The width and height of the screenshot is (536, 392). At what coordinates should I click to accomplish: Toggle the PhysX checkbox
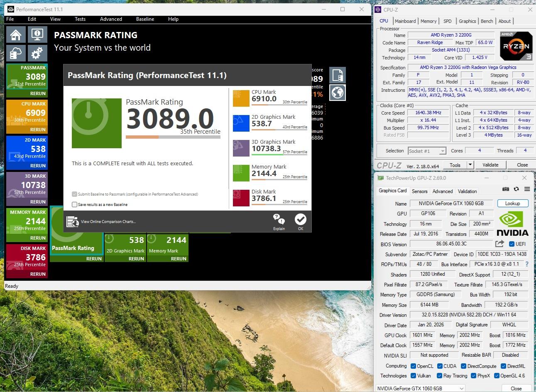click(x=473, y=376)
